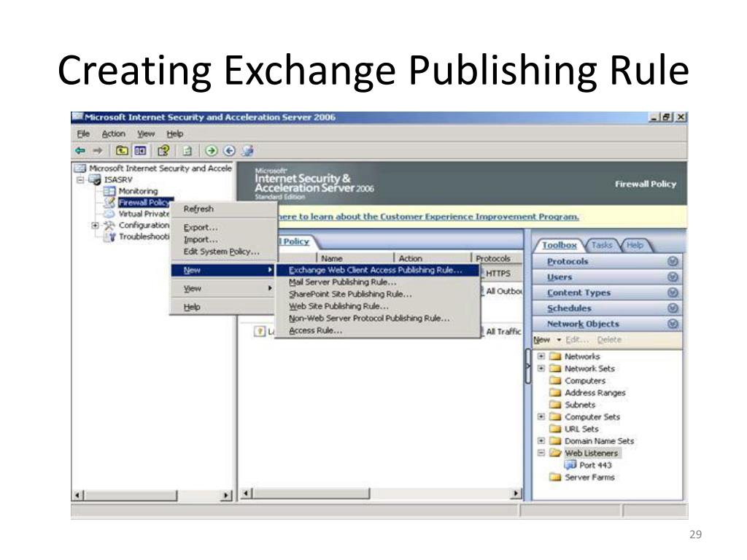Expand the Users toolbox section

[x=673, y=277]
